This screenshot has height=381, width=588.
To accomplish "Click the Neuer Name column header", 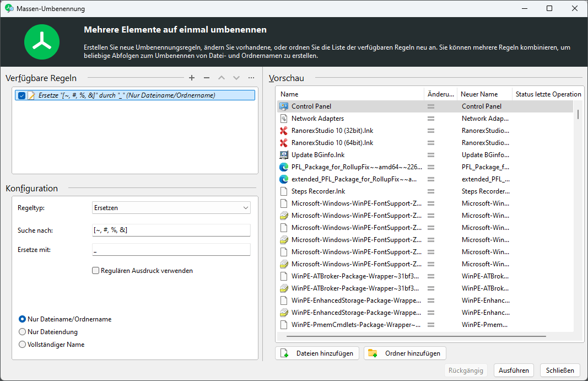I will 484,94.
